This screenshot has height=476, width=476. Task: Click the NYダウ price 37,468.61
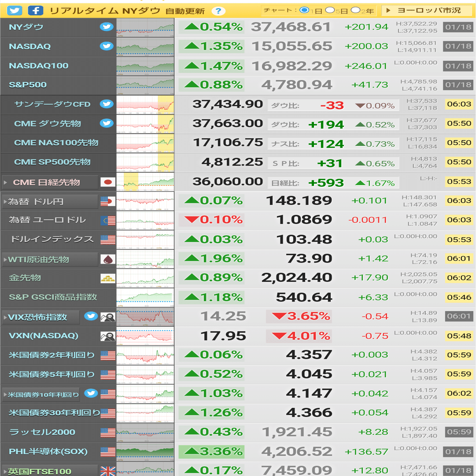coord(291,27)
